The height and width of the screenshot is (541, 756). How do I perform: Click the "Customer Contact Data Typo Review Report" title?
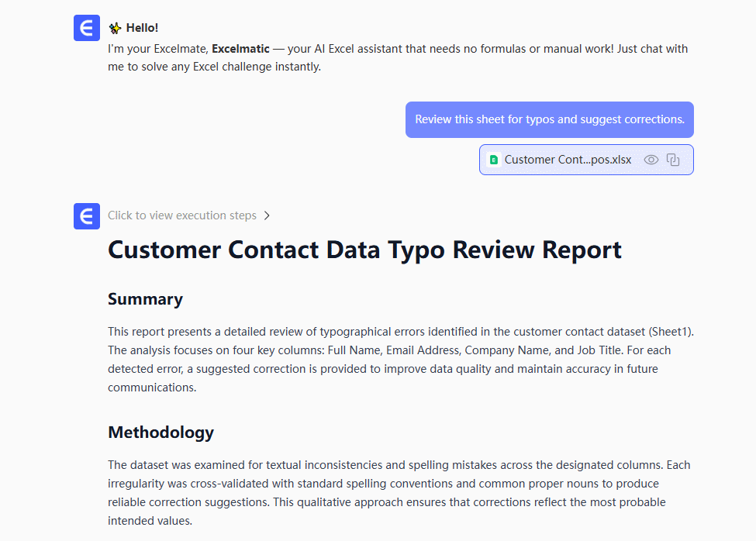coord(364,250)
